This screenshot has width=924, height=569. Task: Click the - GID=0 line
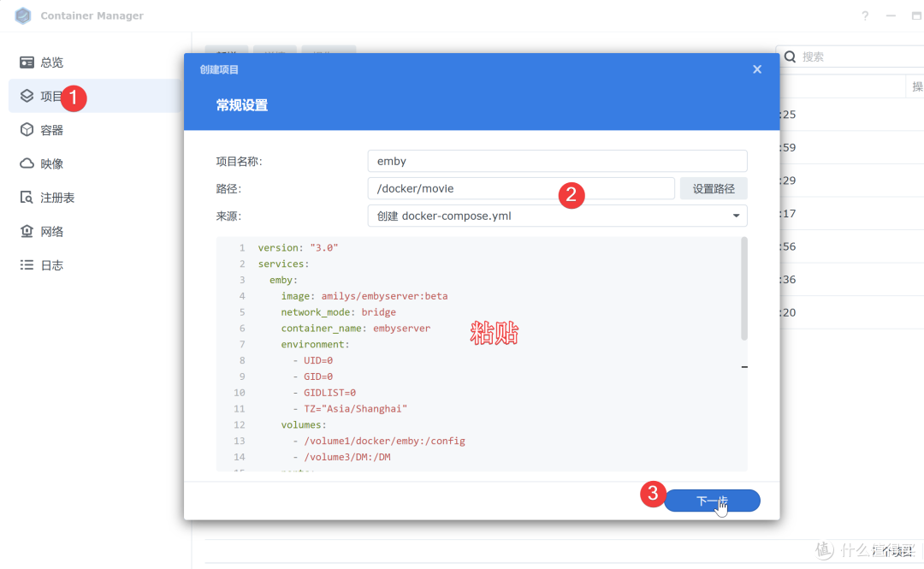click(x=313, y=376)
